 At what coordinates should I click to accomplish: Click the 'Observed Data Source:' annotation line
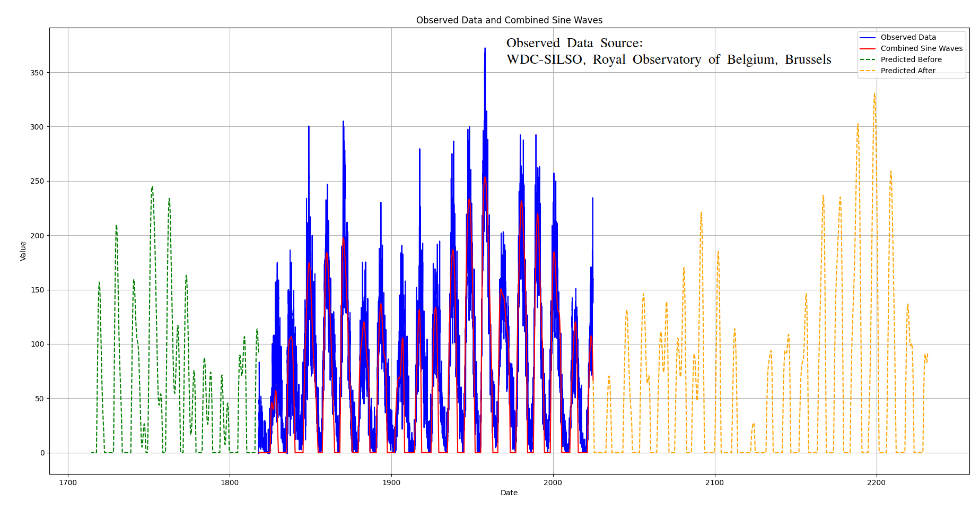[574, 43]
